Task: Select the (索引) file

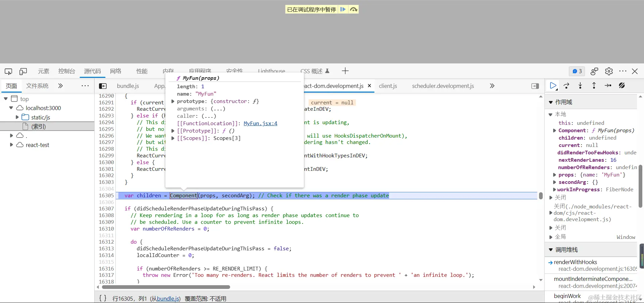Action: (39, 127)
